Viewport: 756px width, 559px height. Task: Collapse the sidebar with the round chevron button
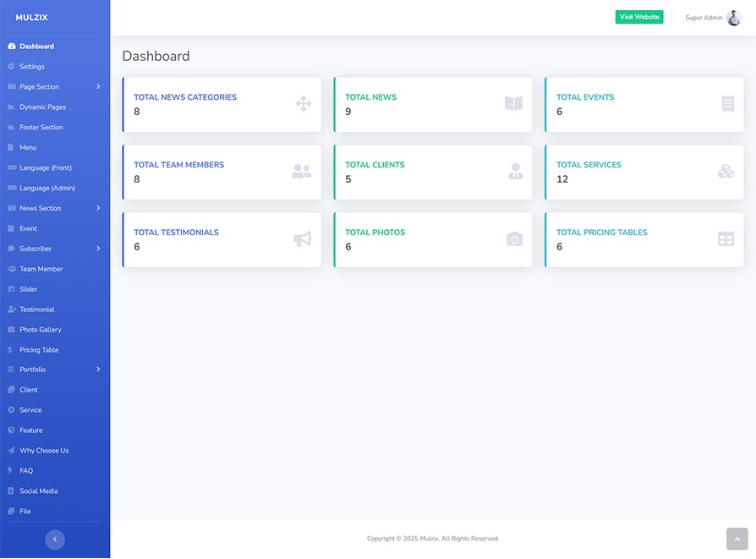pyautogui.click(x=55, y=540)
